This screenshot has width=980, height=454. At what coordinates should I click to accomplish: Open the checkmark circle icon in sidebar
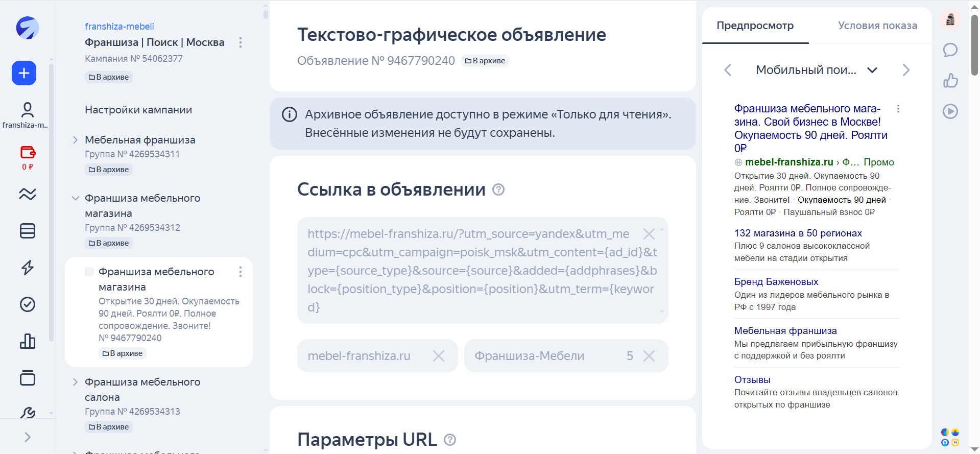27,304
